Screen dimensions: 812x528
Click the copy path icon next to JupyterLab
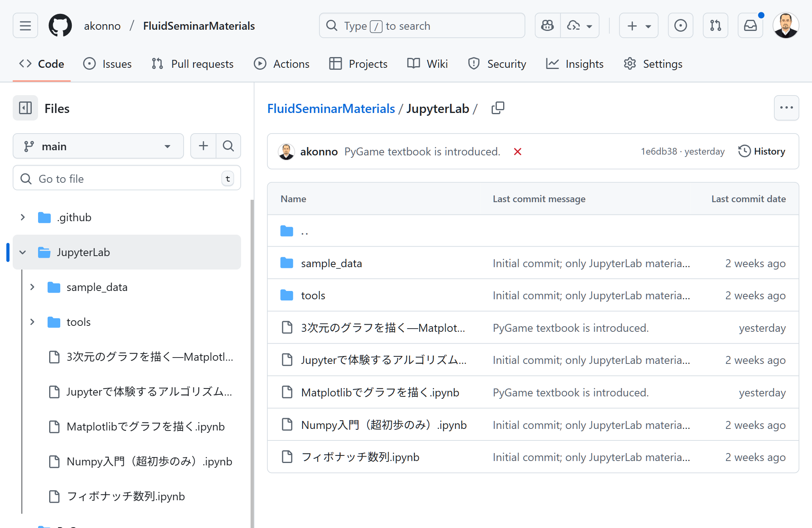tap(498, 107)
